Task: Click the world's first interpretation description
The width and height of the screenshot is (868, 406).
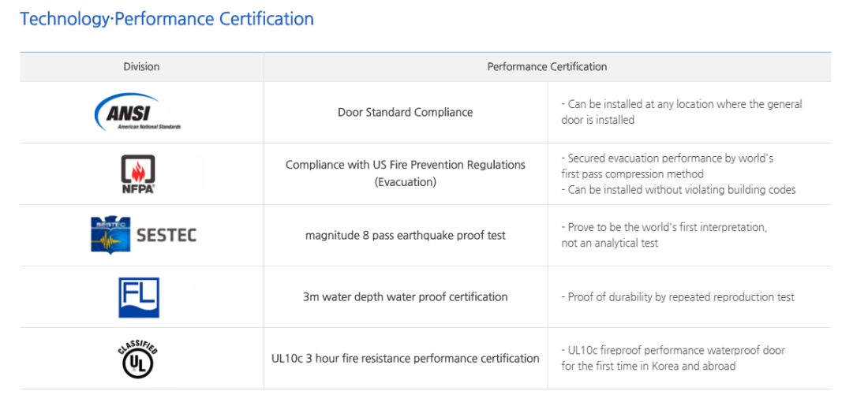Action: [664, 235]
